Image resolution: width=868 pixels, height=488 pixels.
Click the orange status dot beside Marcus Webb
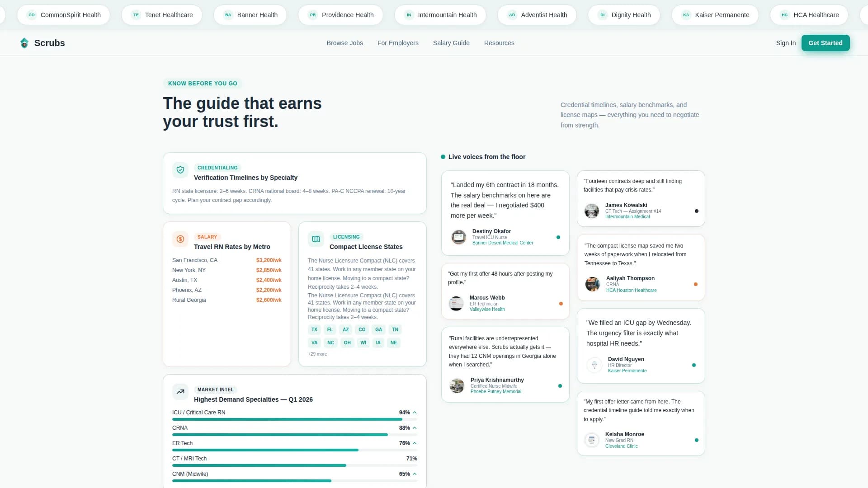tap(561, 304)
